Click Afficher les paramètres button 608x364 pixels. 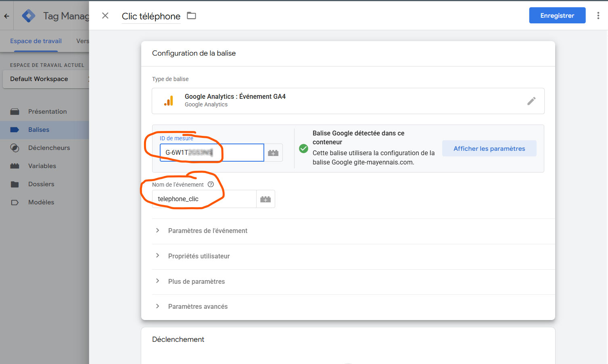click(x=489, y=148)
